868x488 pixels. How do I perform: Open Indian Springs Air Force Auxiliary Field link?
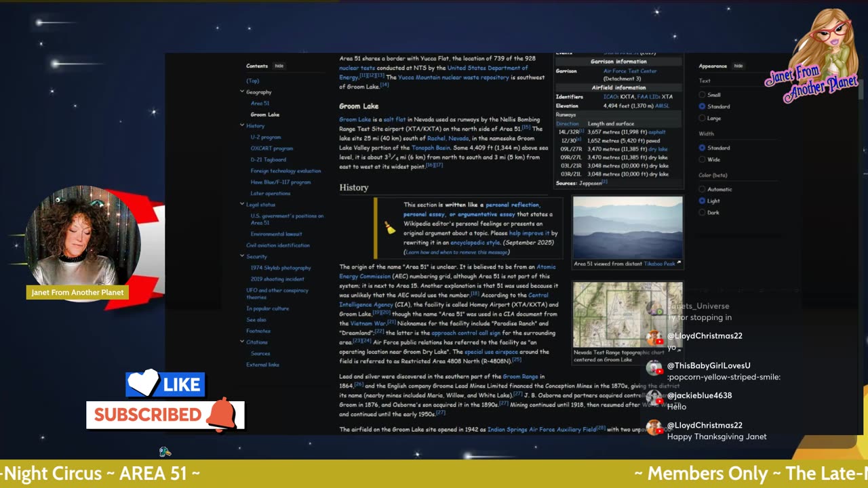(541, 429)
